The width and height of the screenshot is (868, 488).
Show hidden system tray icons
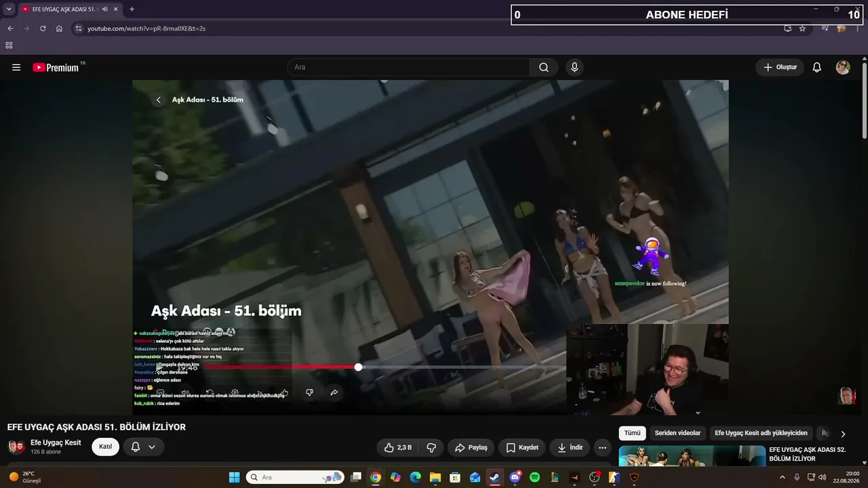click(782, 477)
